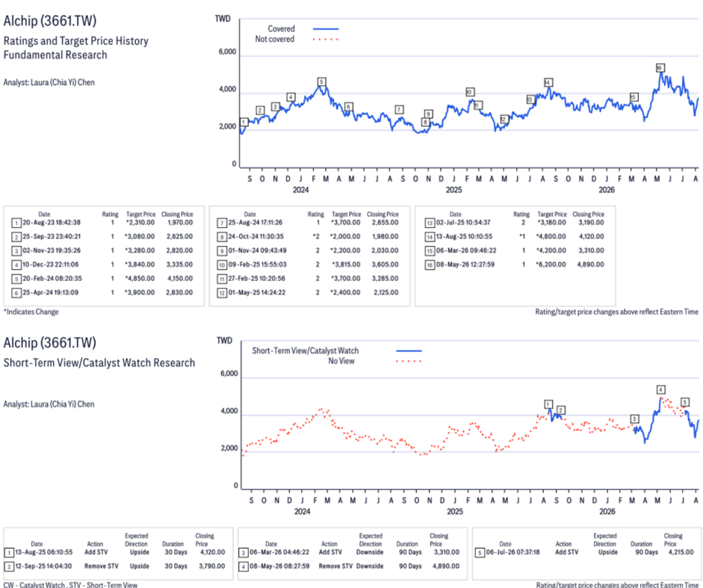Screen dimensions: 703x588
Task: Select marker 1 at the start of the Fundamental Research chart
Action: 244,122
